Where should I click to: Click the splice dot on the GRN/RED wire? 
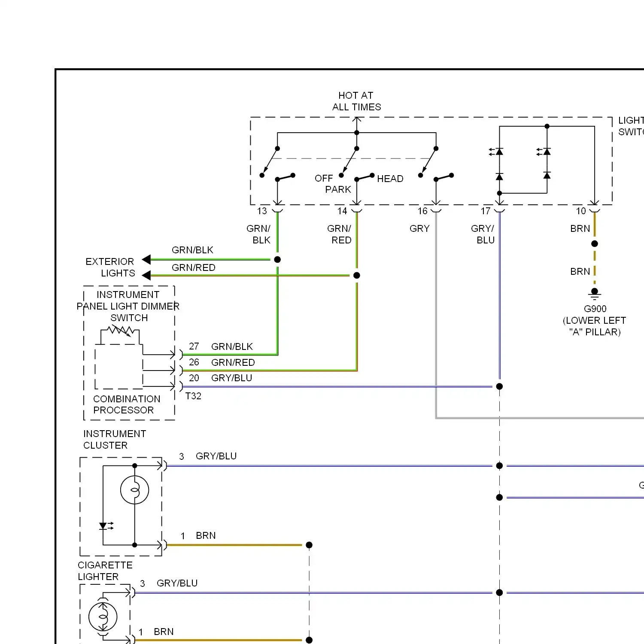(x=357, y=275)
